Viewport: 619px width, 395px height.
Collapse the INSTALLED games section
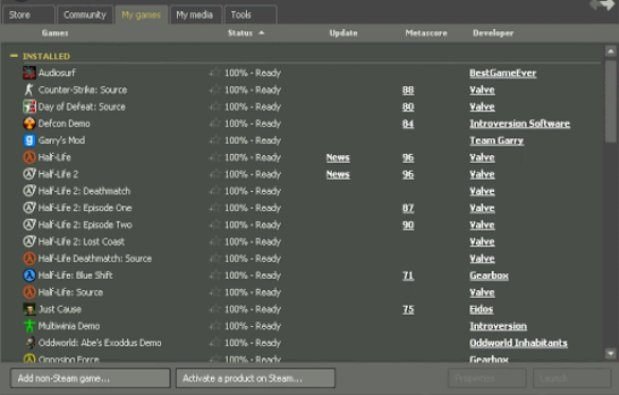coord(14,56)
